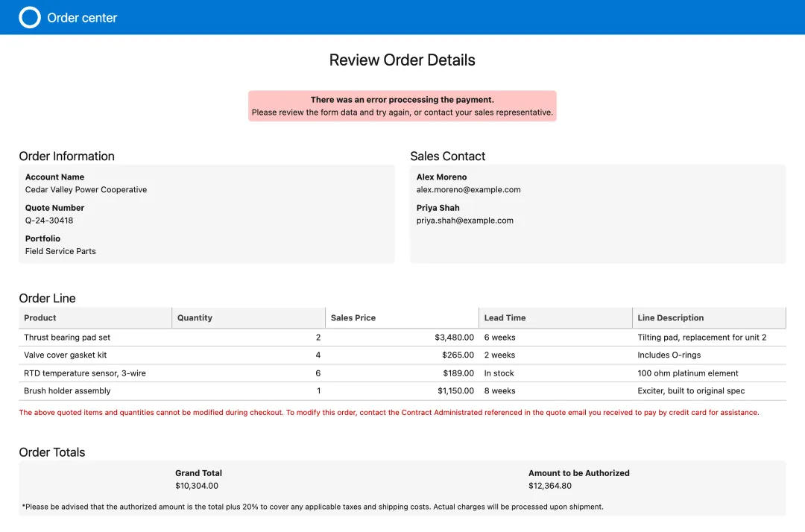Click the Sales Price column header

click(402, 318)
